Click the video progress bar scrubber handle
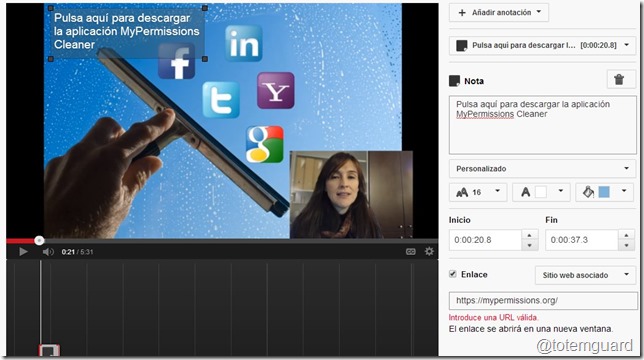The image size is (644, 360). click(x=39, y=241)
